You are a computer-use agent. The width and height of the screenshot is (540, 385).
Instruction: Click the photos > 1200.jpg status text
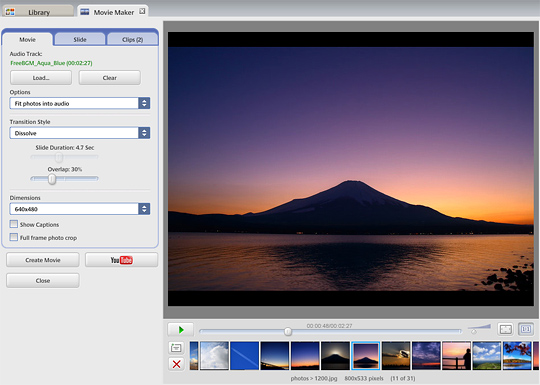click(314, 378)
